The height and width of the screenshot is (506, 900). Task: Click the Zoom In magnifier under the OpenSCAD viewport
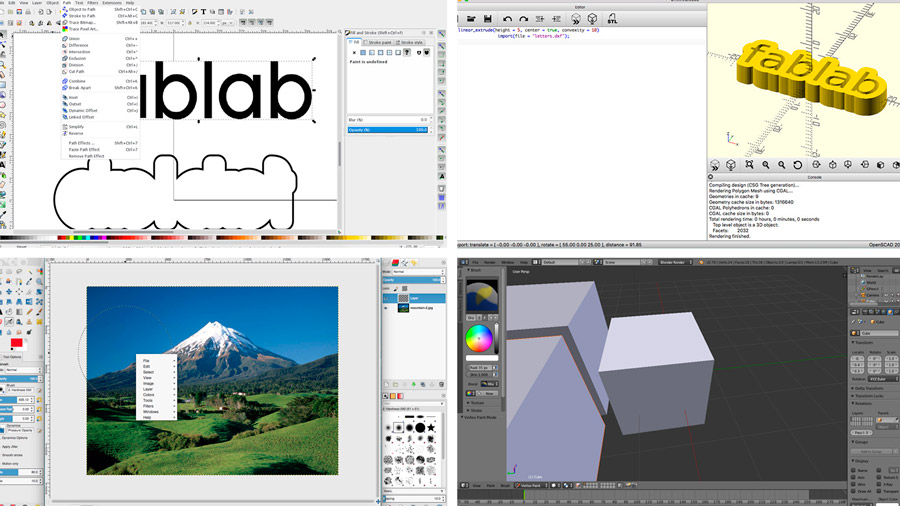tap(766, 164)
